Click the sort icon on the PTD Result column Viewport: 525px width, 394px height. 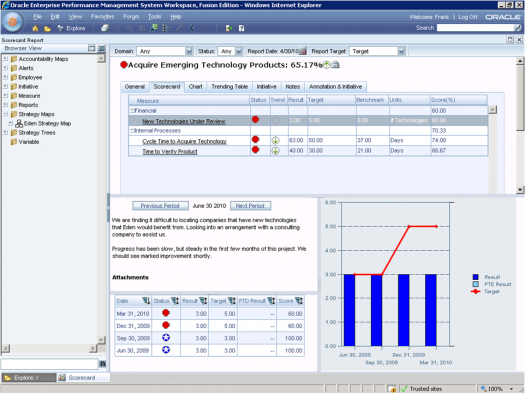coord(272,301)
